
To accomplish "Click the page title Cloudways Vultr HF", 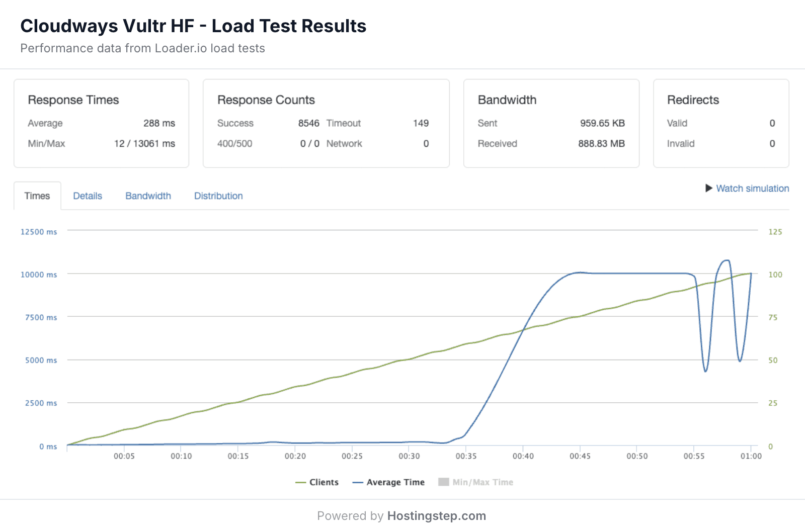I will 193,26.
